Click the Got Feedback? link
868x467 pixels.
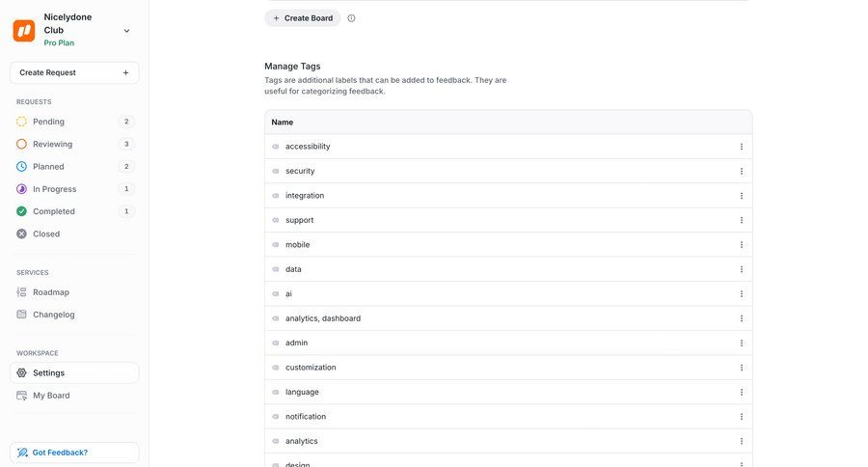point(60,453)
